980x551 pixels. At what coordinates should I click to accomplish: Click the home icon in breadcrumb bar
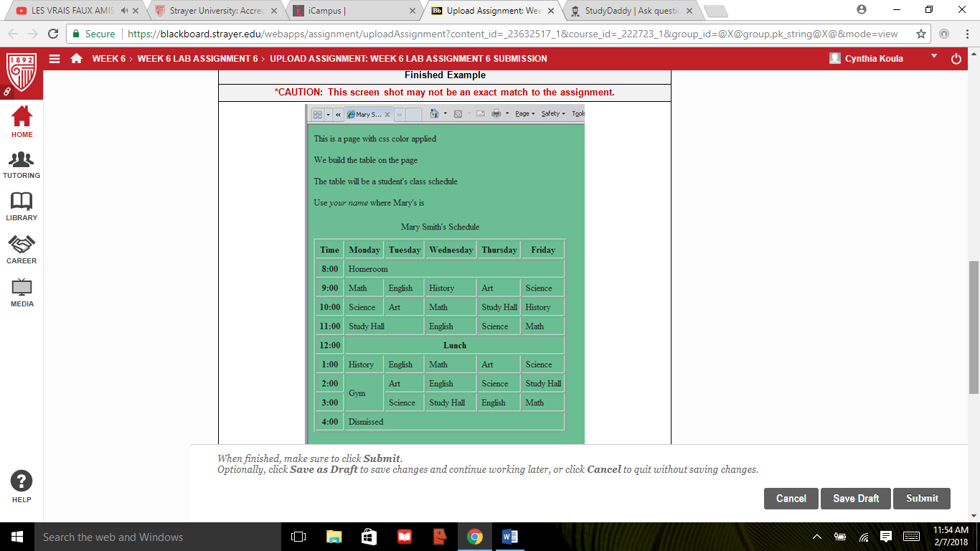pyautogui.click(x=77, y=59)
